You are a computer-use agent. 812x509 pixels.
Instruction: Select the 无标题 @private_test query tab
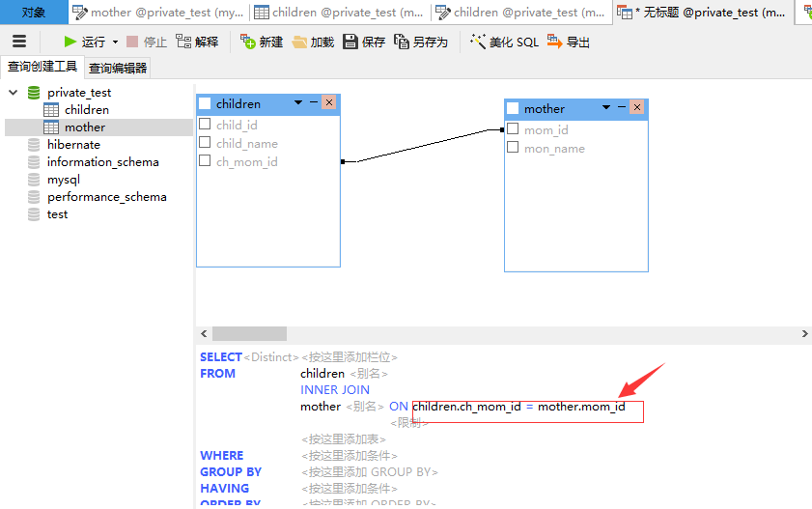pos(702,13)
